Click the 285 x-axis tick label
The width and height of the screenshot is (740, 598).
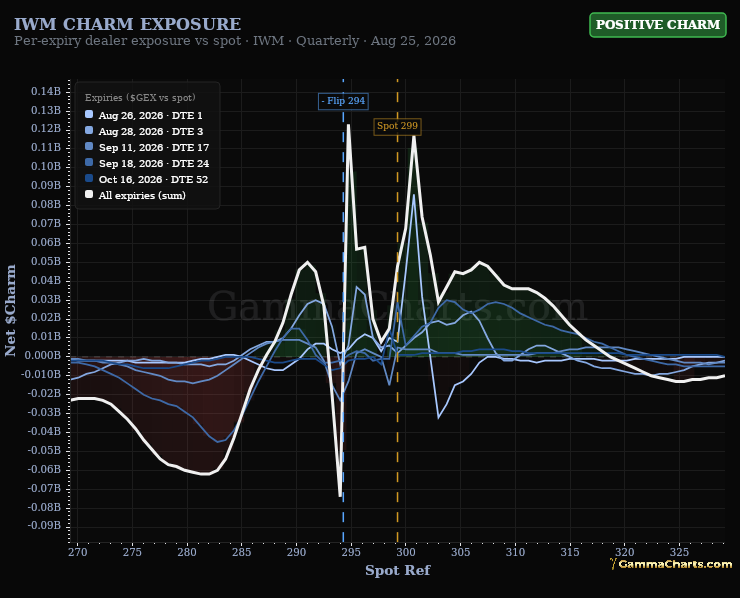tap(242, 552)
